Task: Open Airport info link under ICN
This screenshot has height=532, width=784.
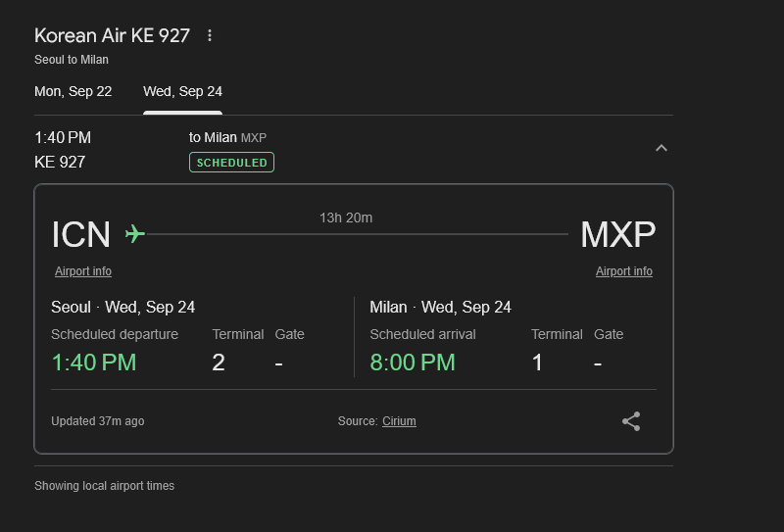Action: point(83,271)
